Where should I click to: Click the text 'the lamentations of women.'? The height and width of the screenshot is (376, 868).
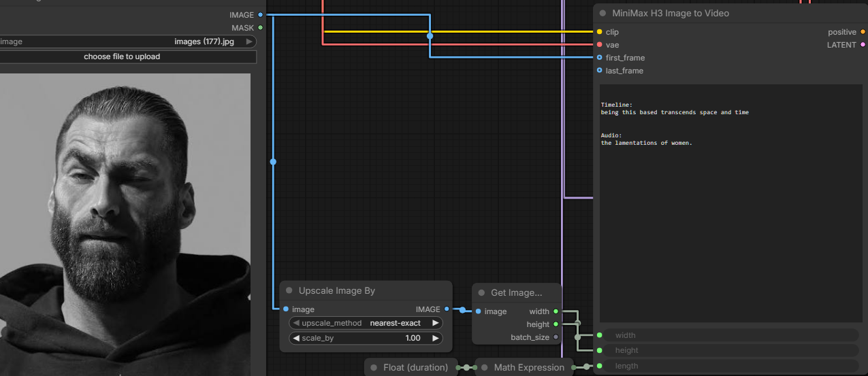pos(646,143)
